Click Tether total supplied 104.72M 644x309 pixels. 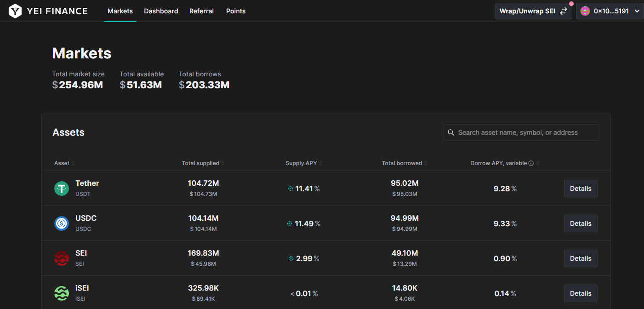(203, 183)
